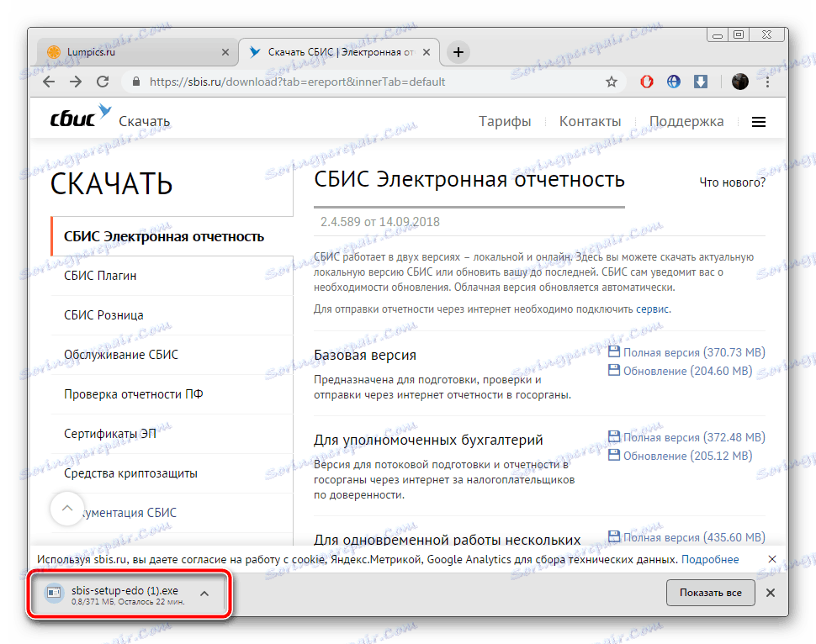Select СБИС Электронная отчетность in sidebar
Image resolution: width=816 pixels, height=644 pixels.
172,236
